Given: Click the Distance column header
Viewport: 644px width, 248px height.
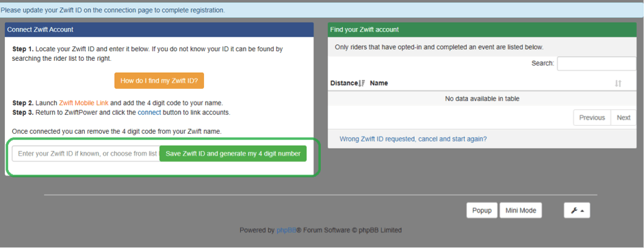Looking at the screenshot, I should tap(344, 83).
